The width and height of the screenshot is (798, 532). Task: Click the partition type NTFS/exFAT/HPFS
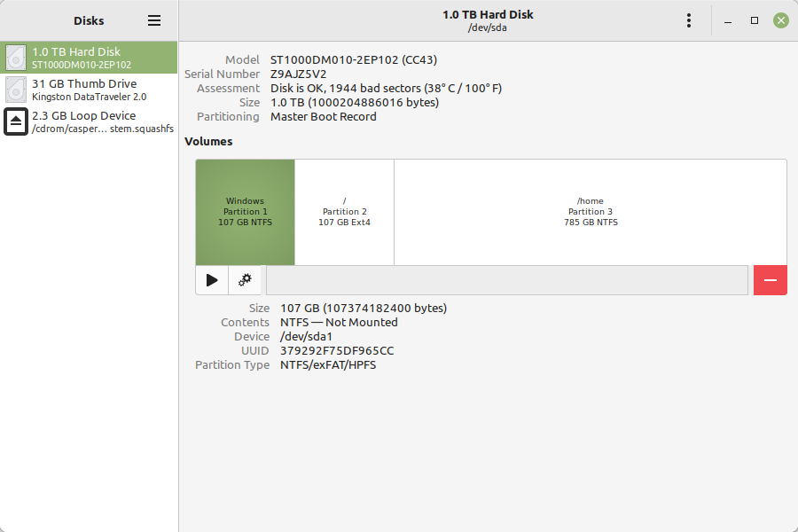pyautogui.click(x=328, y=365)
